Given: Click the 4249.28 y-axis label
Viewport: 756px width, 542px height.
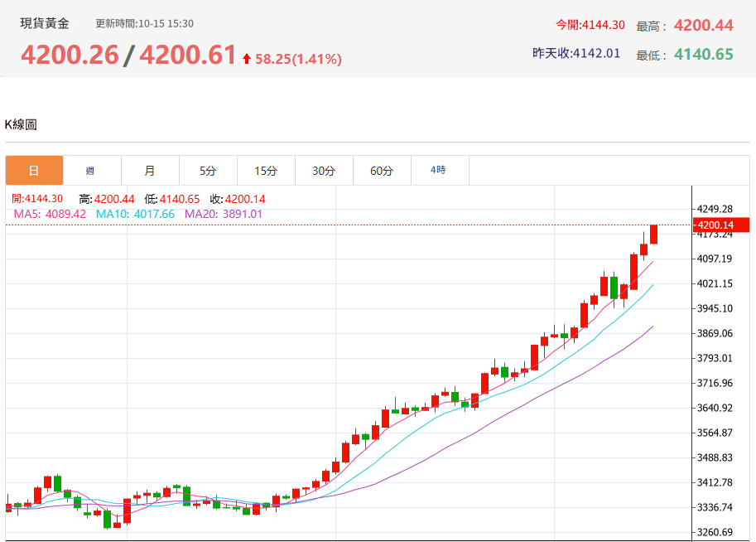Looking at the screenshot, I should [x=715, y=209].
